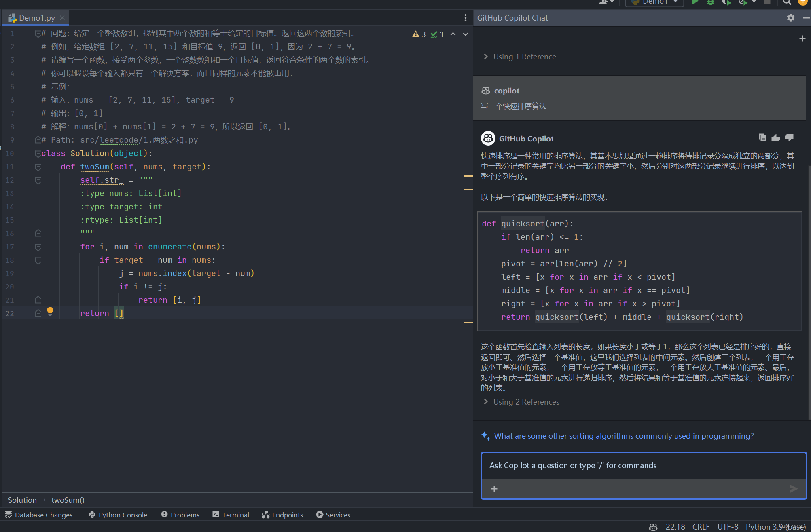Collapse class Solution fold at line 10
Image resolution: width=811 pixels, height=532 pixels.
pos(38,153)
